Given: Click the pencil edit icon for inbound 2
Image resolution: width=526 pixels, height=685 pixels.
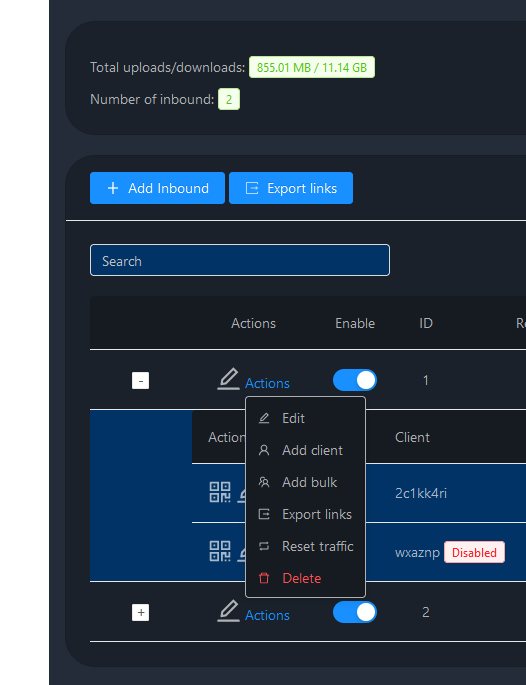Looking at the screenshot, I should click(x=228, y=611).
